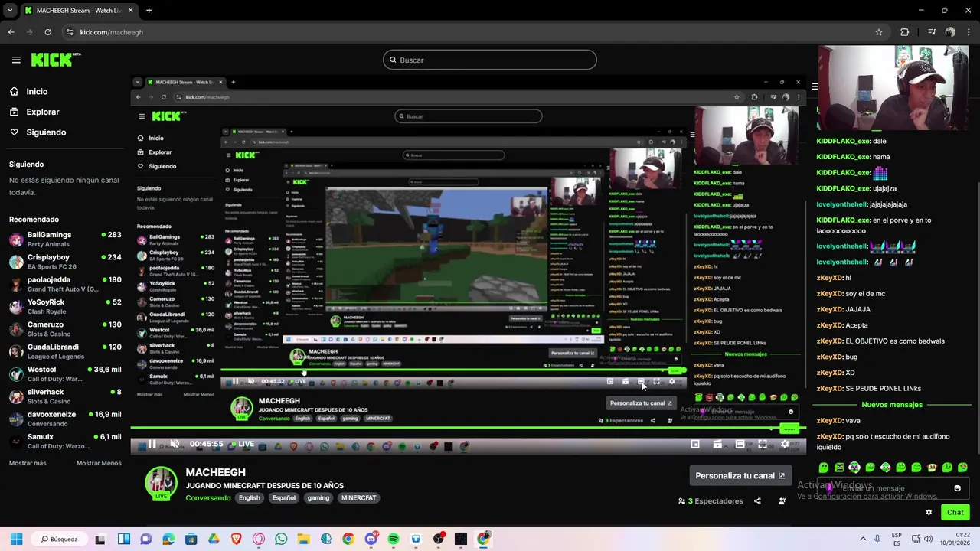The width and height of the screenshot is (980, 551).
Task: Open a new browser tab
Action: (149, 11)
